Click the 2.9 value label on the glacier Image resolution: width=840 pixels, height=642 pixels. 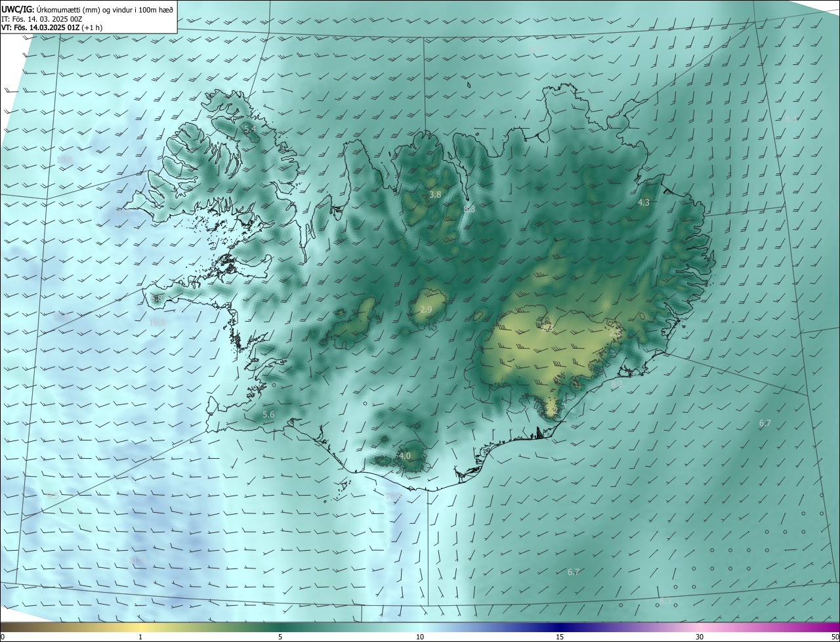pyautogui.click(x=426, y=309)
